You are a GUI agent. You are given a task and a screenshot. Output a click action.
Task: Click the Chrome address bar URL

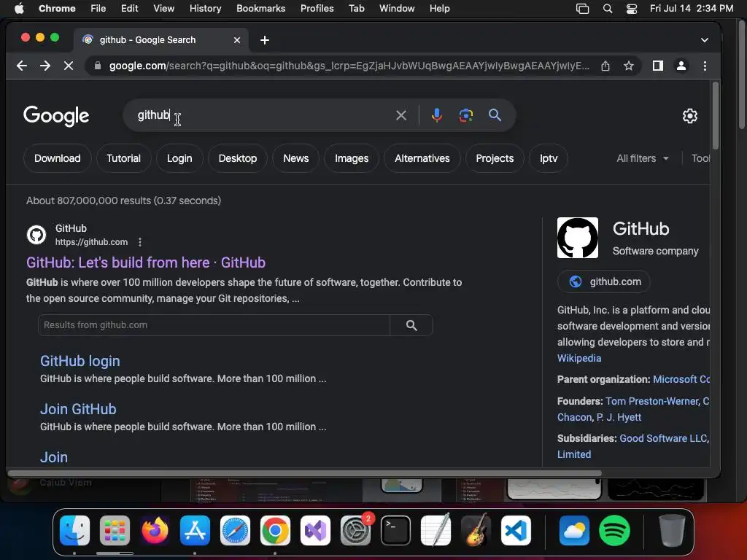coord(349,66)
